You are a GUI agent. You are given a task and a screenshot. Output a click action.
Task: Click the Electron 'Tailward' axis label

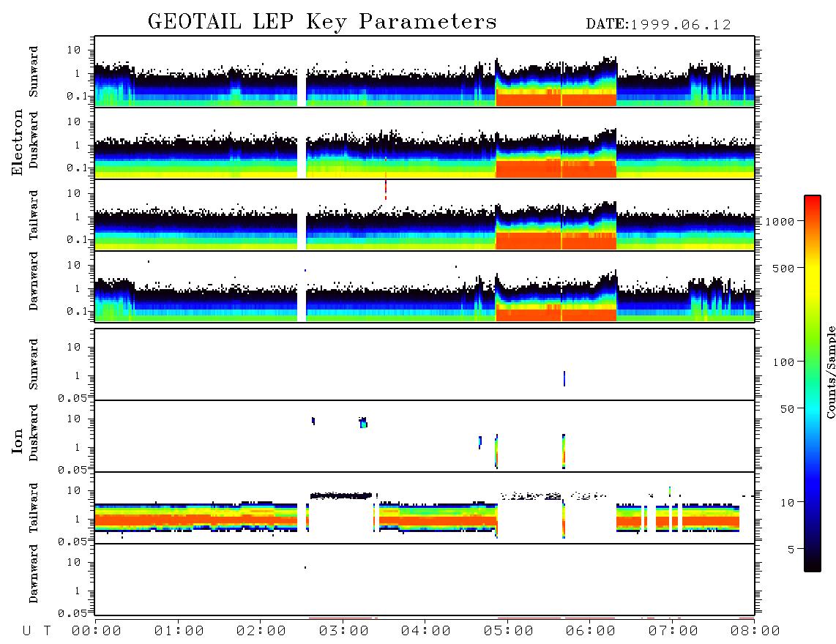pyautogui.click(x=34, y=215)
